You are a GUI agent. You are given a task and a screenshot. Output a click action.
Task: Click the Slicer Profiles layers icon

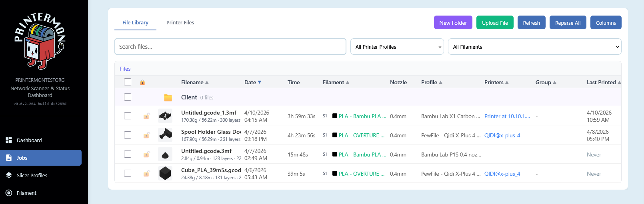point(9,175)
